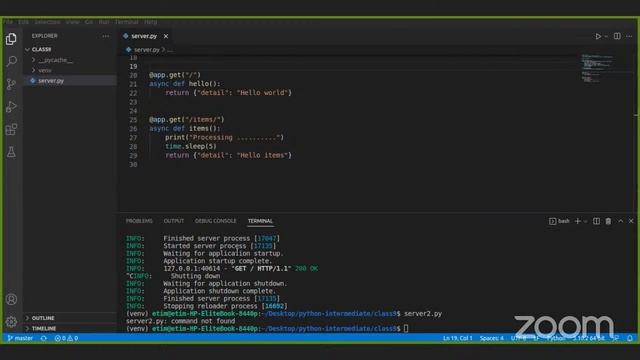The height and width of the screenshot is (360, 640).
Task: Close the bottom panel
Action: 631,221
